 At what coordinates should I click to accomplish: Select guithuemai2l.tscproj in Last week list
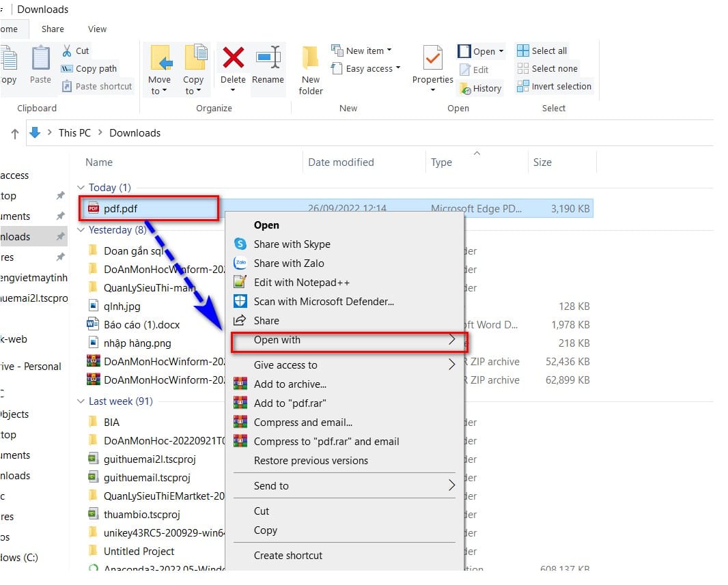click(x=150, y=459)
